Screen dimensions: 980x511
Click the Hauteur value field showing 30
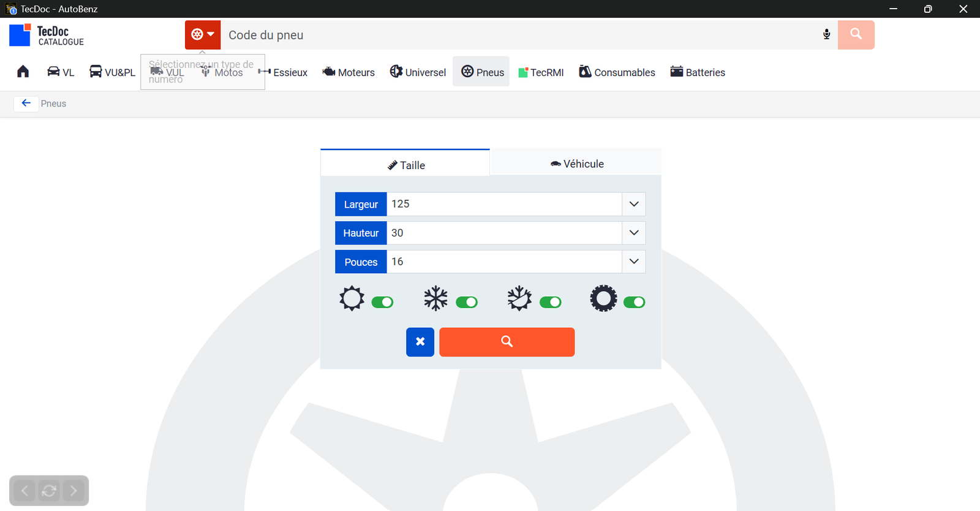pyautogui.click(x=504, y=233)
